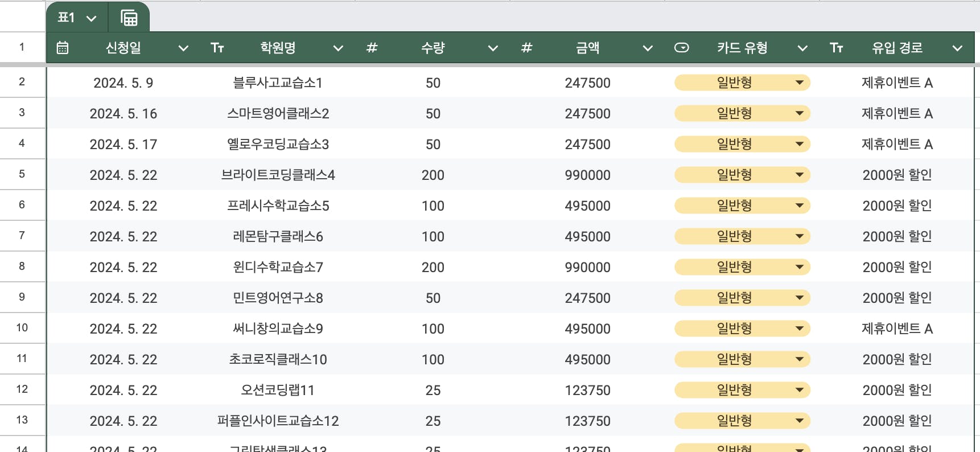Open 일반형 dropdown for 옐로우코딩교습소3 row
The image size is (980, 452).
click(x=800, y=144)
